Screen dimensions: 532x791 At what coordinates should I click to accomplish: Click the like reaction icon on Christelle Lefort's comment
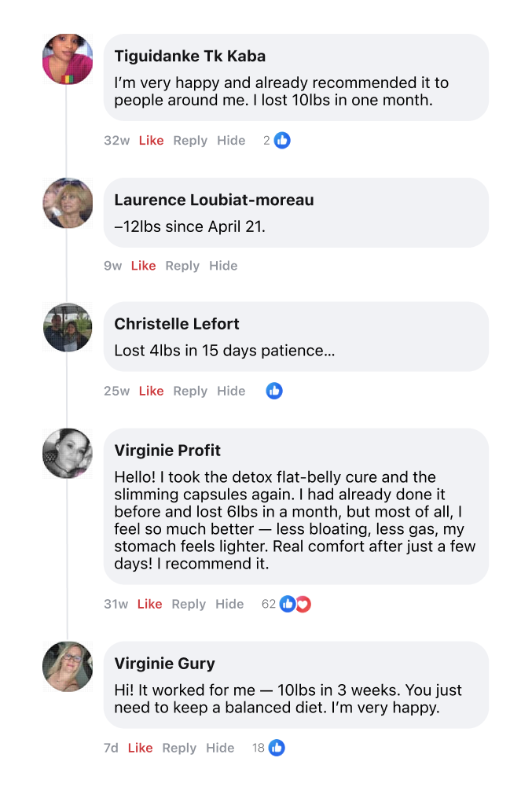[x=274, y=391]
